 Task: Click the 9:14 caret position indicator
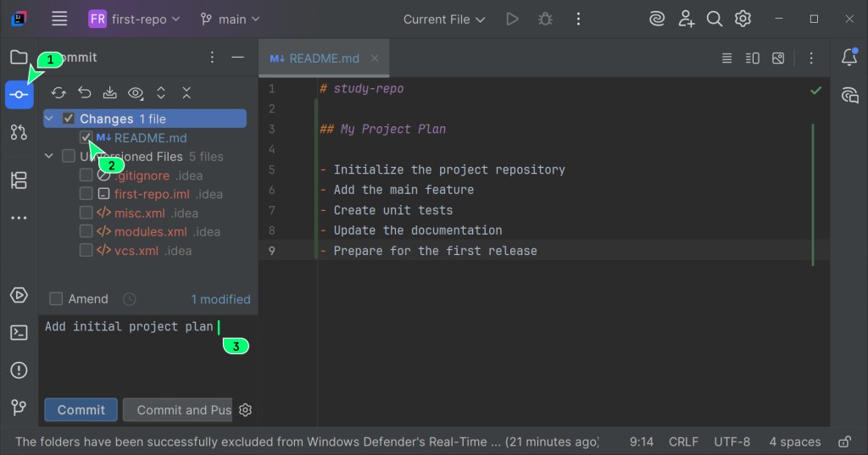coord(642,441)
